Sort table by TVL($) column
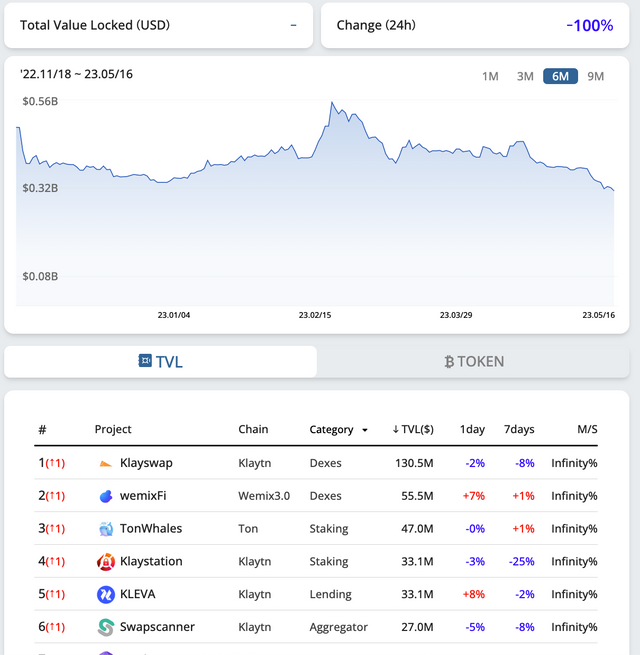Image resolution: width=640 pixels, height=655 pixels. (x=413, y=429)
